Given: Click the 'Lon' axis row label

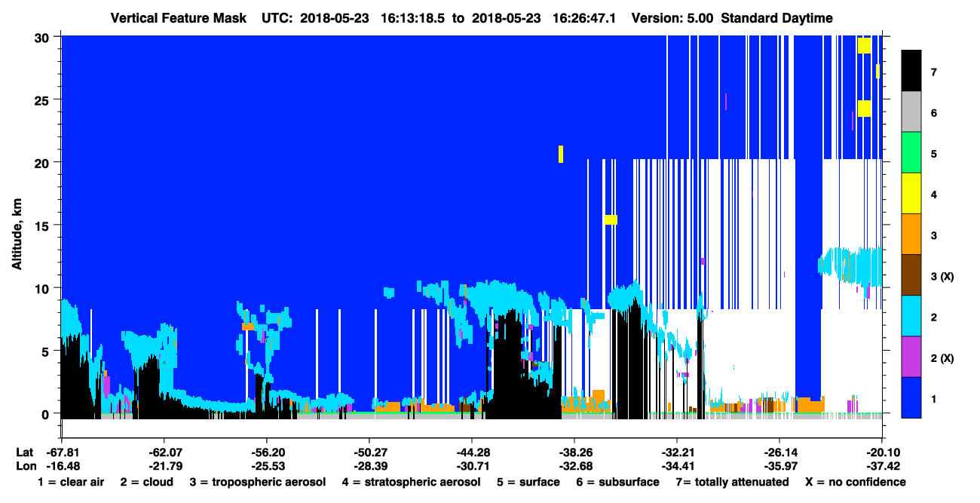Looking at the screenshot, I should coord(25,465).
